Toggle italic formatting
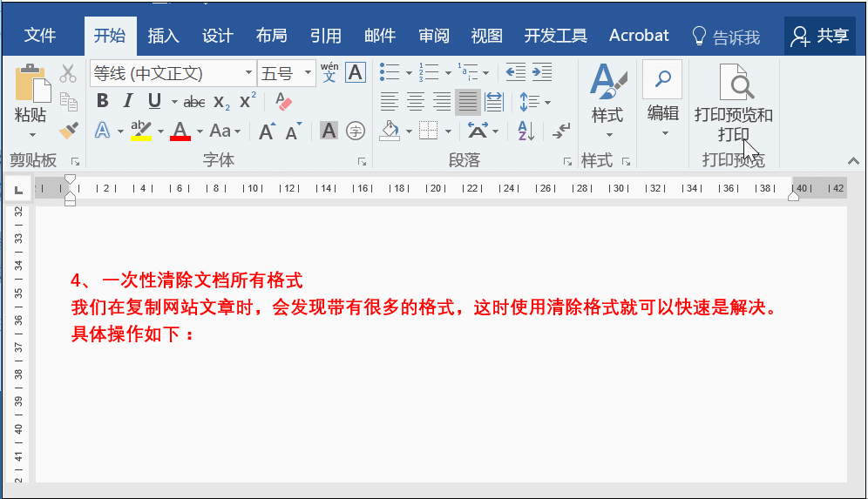Viewport: 868px width, 499px height. click(x=128, y=101)
